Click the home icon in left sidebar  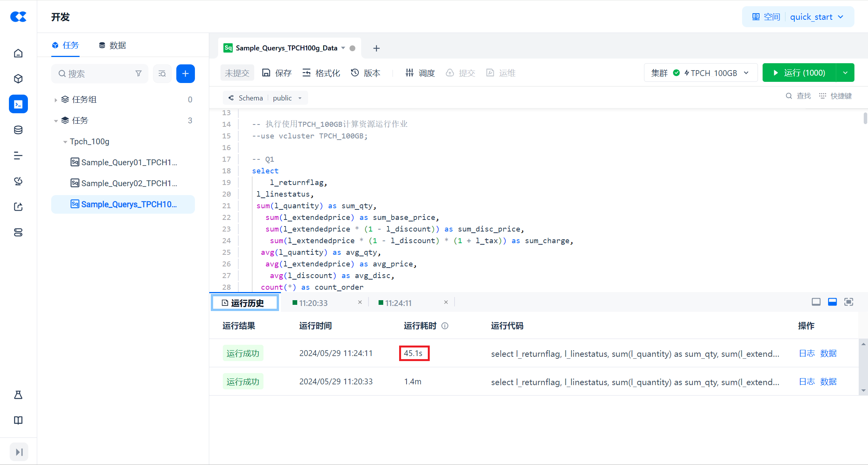(x=18, y=53)
